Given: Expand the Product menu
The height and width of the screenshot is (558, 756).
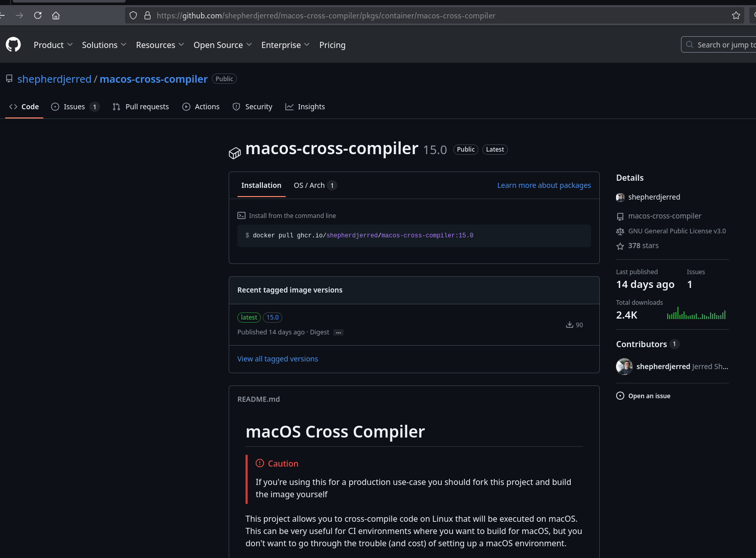Looking at the screenshot, I should point(53,45).
